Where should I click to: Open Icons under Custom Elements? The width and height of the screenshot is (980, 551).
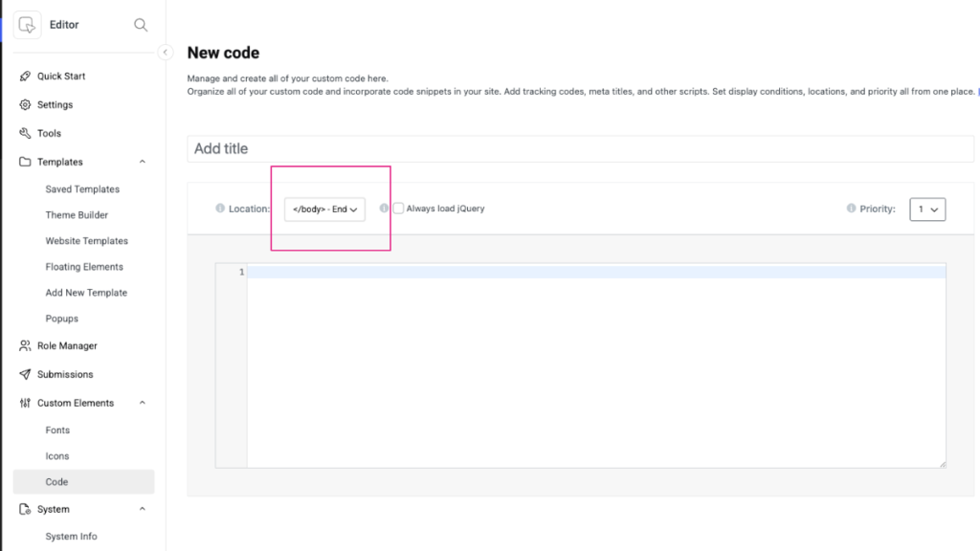point(57,456)
